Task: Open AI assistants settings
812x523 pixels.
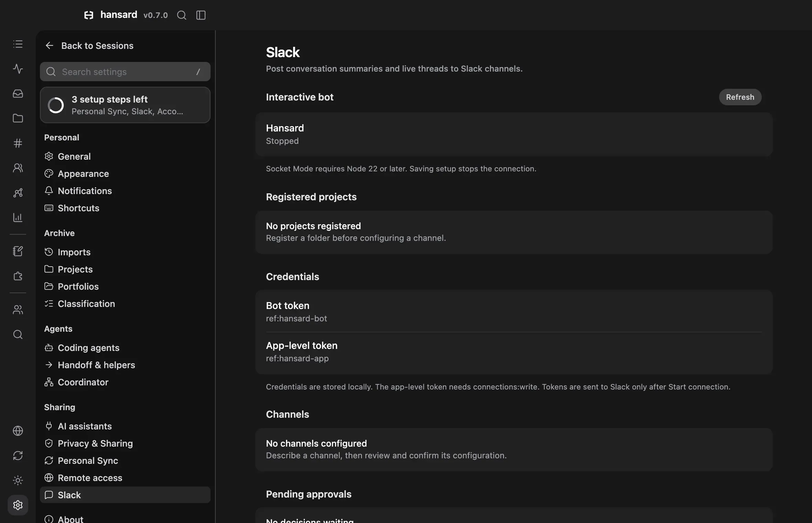Action: pyautogui.click(x=125, y=426)
